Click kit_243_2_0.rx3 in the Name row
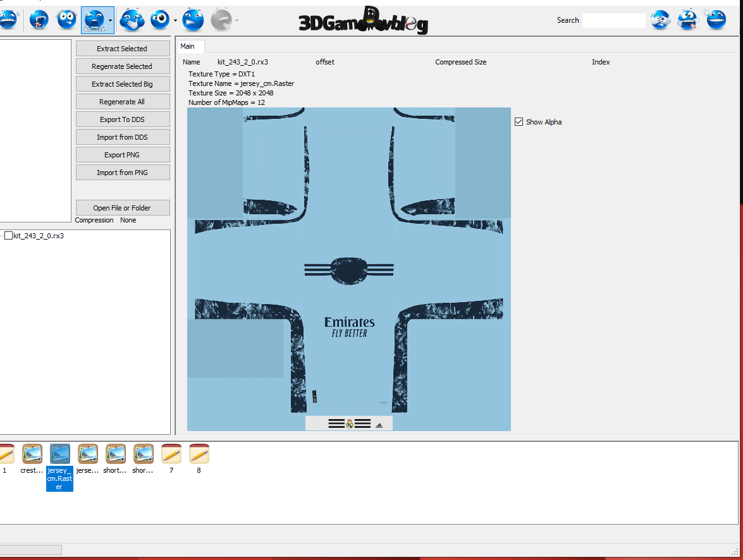 [243, 62]
